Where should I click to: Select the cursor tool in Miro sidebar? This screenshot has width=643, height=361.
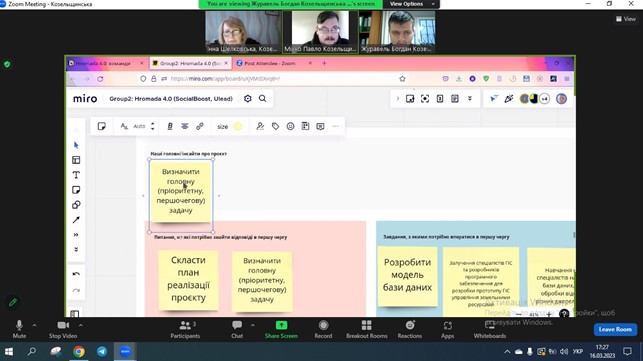click(x=76, y=145)
